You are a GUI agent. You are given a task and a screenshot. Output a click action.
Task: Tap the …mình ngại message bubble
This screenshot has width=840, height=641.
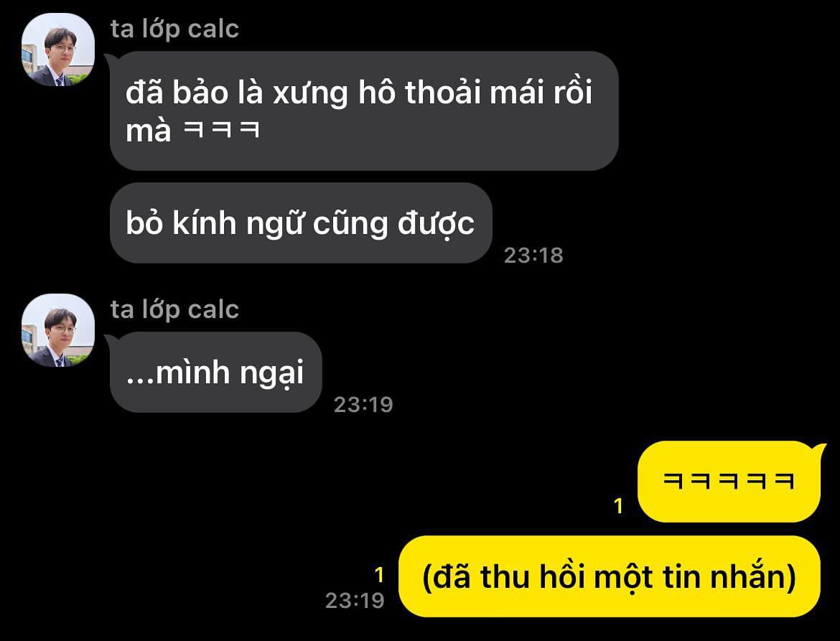click(x=215, y=372)
